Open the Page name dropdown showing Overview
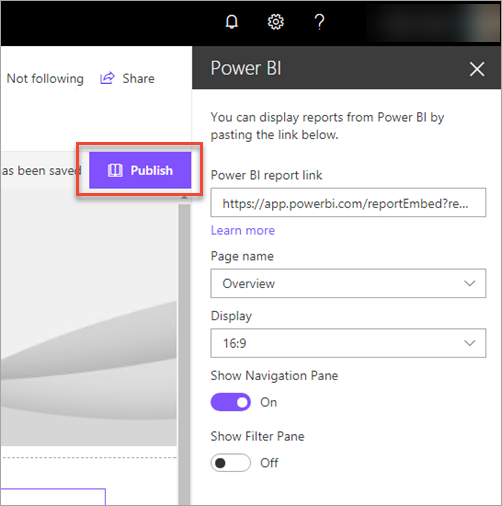 coord(348,283)
